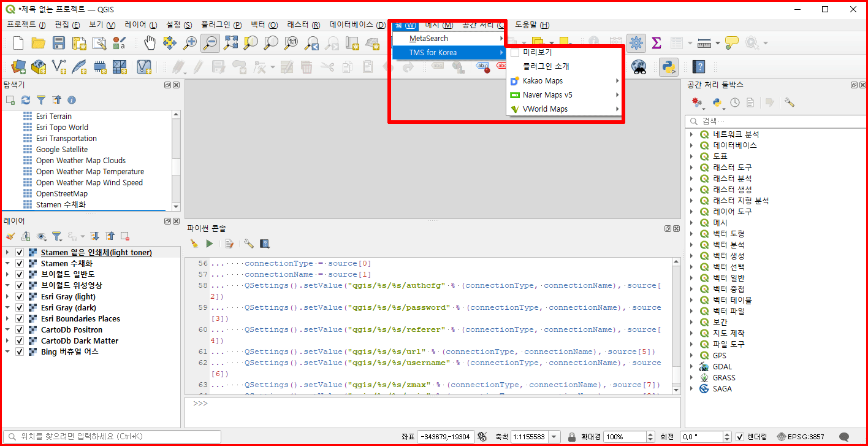Create a new project with the blank page icon
Image resolution: width=868 pixels, height=446 pixels.
pos(18,43)
